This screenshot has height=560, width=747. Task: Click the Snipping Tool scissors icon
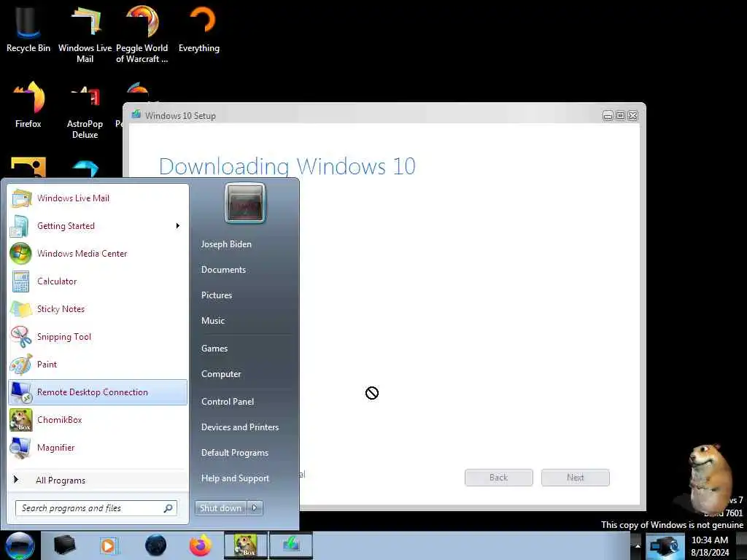(x=21, y=336)
